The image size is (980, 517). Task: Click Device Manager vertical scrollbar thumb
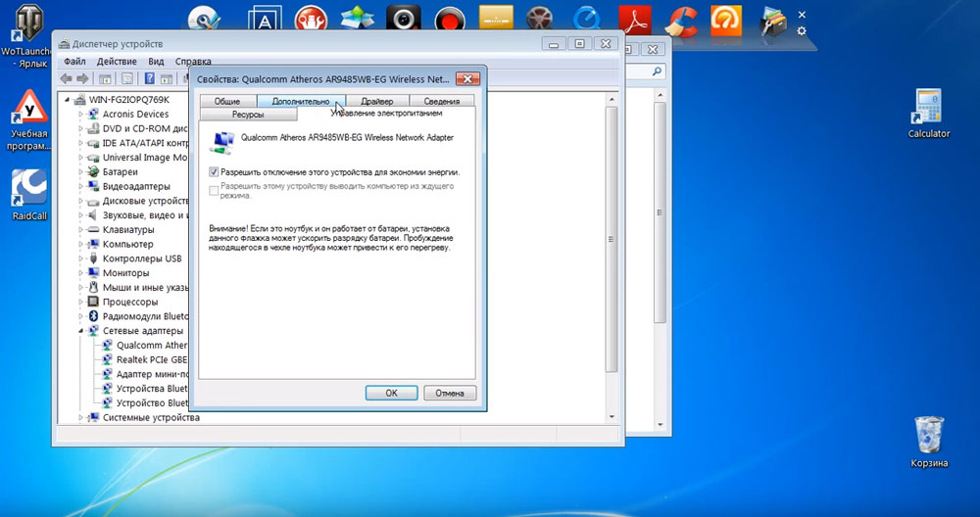pyautogui.click(x=612, y=239)
